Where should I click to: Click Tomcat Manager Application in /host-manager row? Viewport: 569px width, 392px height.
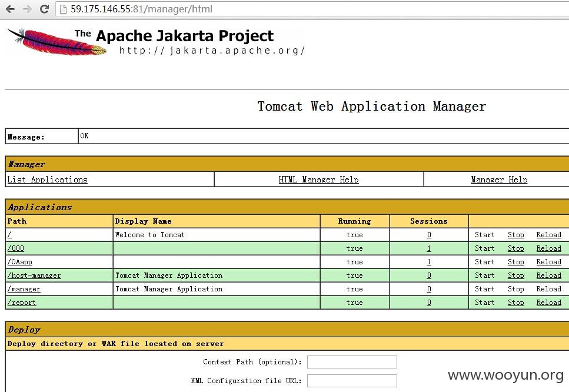coord(169,275)
